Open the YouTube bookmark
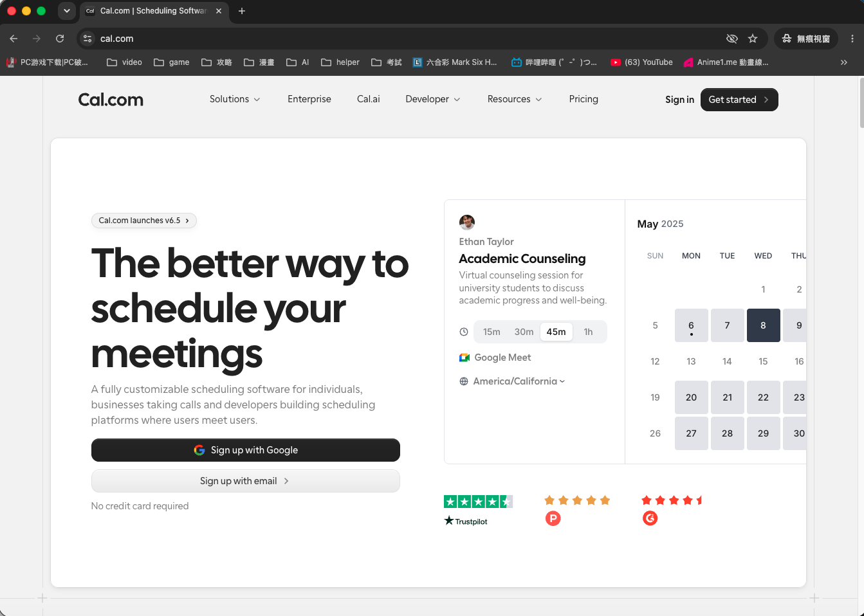The image size is (864, 616). pos(641,62)
